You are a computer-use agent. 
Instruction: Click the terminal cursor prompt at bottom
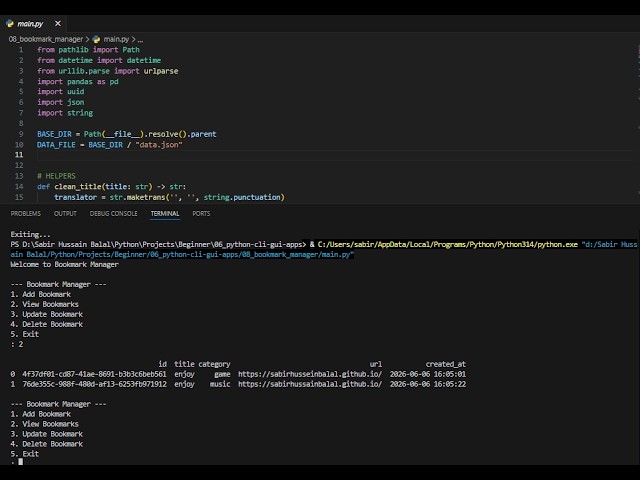coord(20,462)
